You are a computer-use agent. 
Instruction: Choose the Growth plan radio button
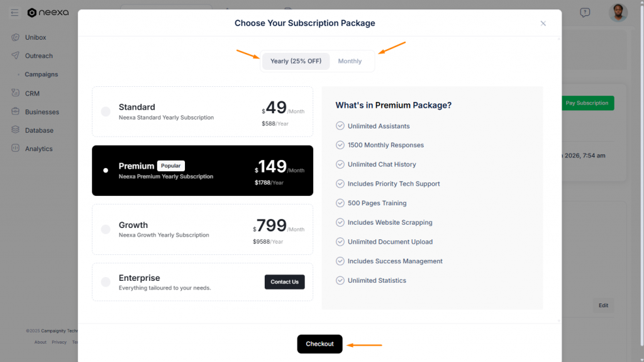(x=106, y=229)
